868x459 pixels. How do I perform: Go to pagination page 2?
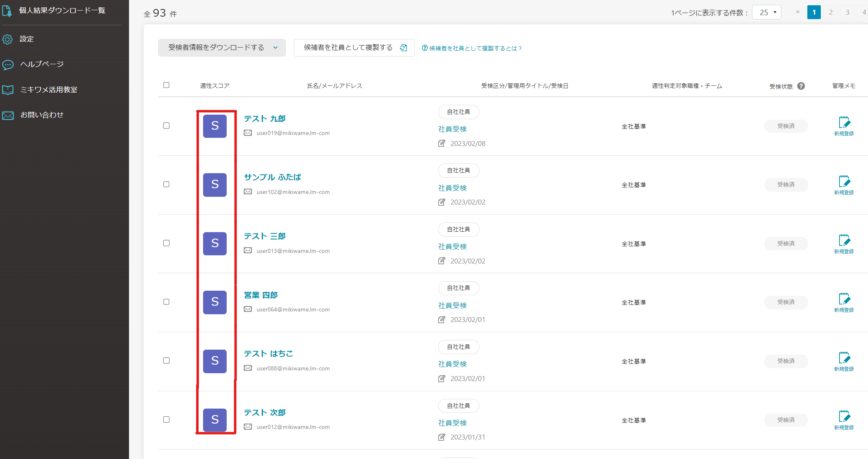click(831, 12)
